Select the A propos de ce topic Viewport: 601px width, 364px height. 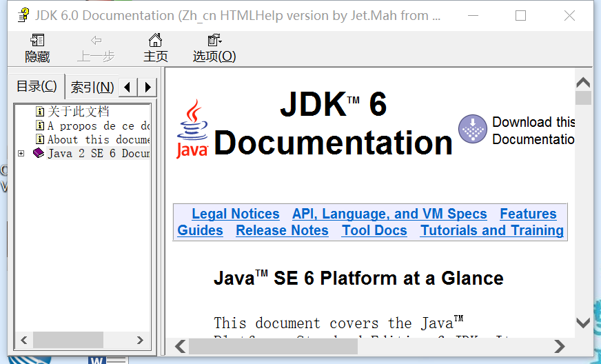[x=99, y=125]
